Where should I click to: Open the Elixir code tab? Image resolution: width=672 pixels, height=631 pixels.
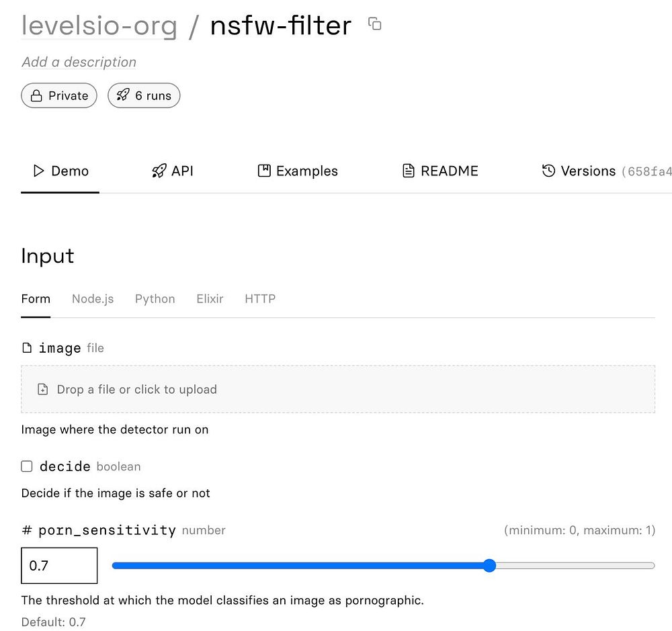click(x=210, y=298)
